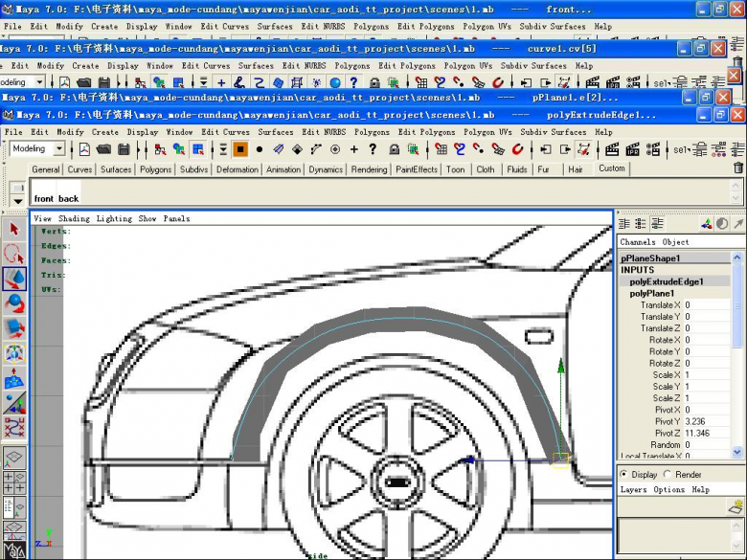Enable snap to curves
The image size is (747, 560).
[x=460, y=149]
